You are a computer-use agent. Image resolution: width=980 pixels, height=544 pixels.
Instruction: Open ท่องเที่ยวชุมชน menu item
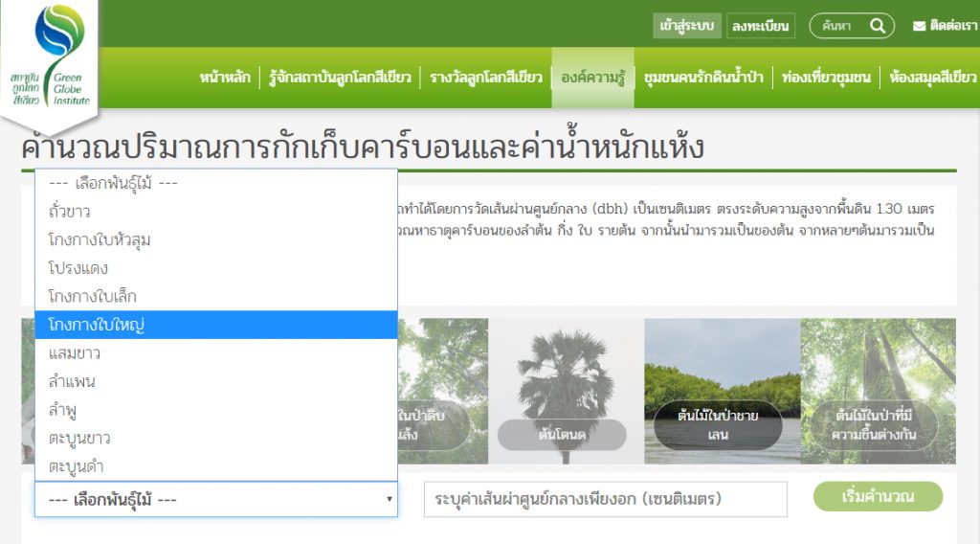826,78
